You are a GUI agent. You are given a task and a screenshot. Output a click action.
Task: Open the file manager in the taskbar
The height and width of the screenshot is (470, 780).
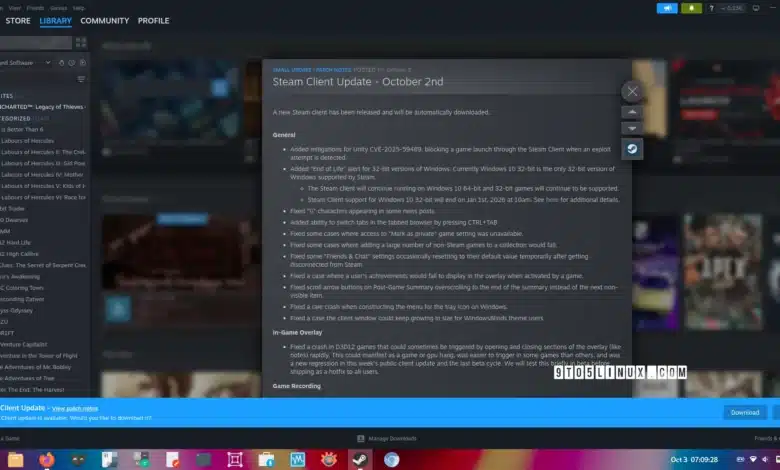[15, 460]
